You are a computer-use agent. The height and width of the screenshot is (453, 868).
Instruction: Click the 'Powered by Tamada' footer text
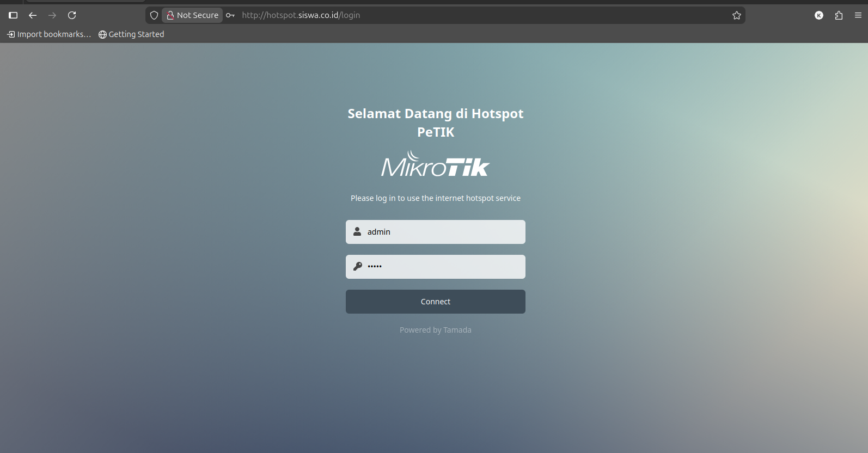[436, 330]
